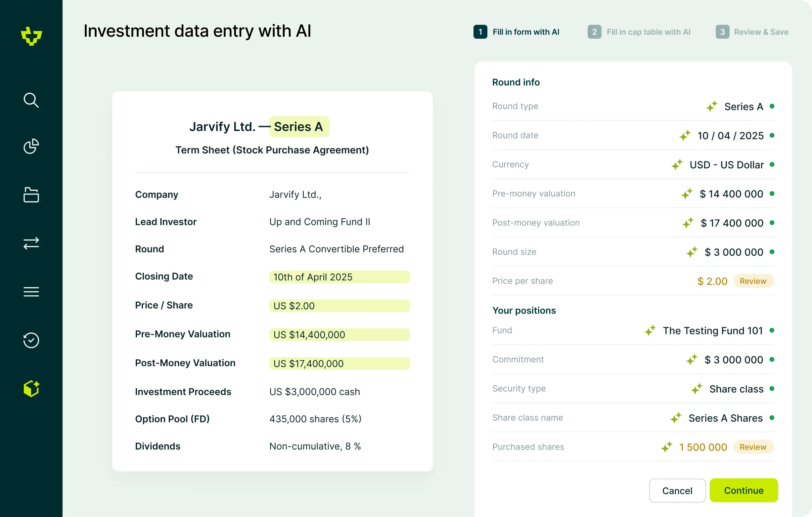Edit the Round date field 10 / 04 / 2025
This screenshot has width=812, height=517.
pyautogui.click(x=633, y=136)
